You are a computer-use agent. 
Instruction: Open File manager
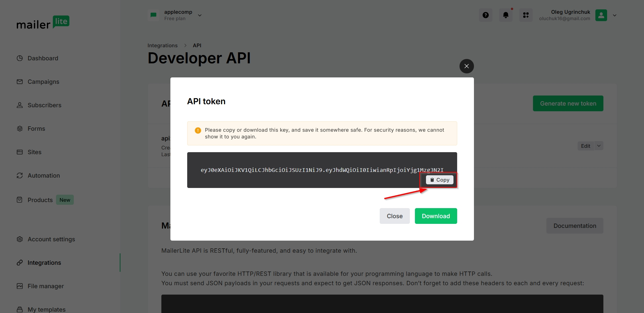[x=46, y=286]
